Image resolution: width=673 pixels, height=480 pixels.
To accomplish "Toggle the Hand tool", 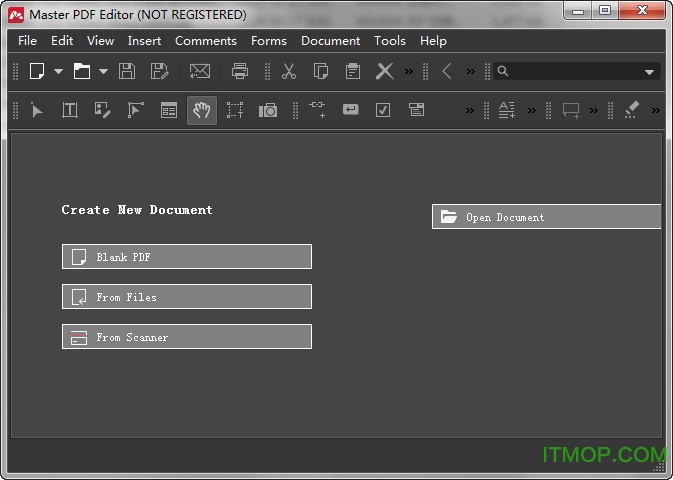I will (202, 110).
